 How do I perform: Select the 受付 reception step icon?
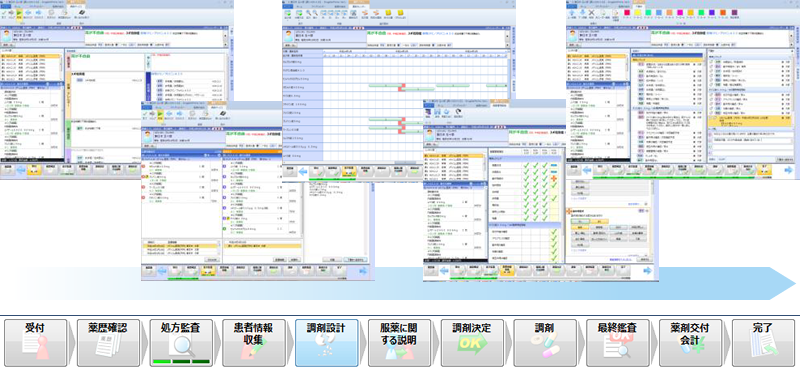click(36, 343)
